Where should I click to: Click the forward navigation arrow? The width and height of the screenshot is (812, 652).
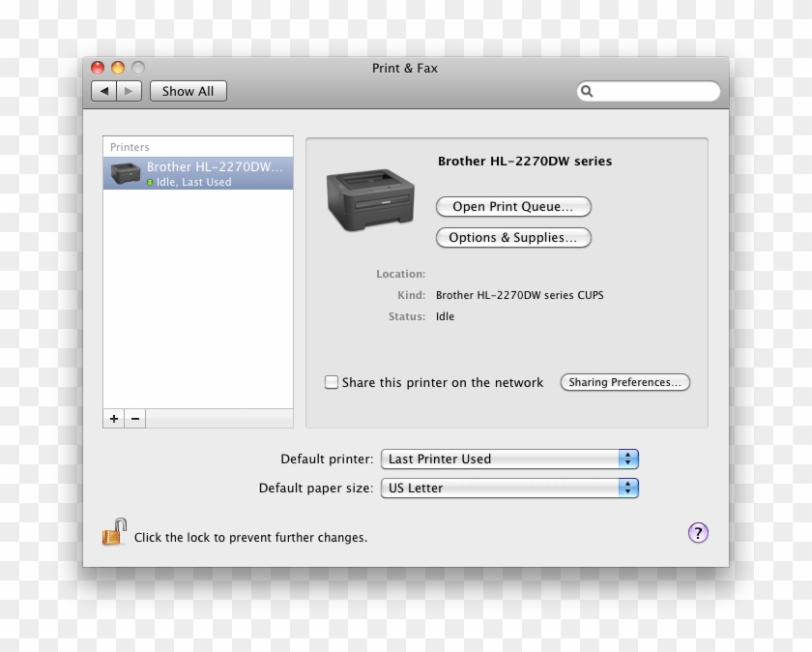129,90
